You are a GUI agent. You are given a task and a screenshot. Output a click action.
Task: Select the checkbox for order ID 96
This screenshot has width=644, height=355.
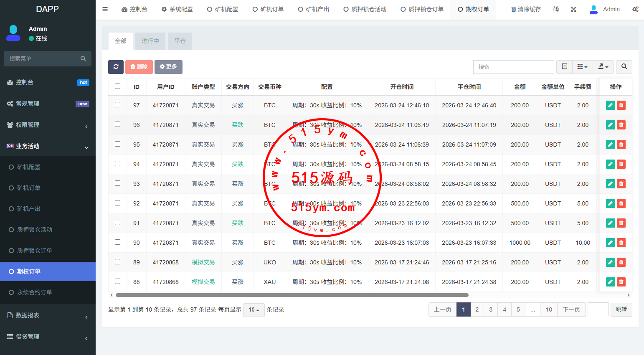pos(117,124)
